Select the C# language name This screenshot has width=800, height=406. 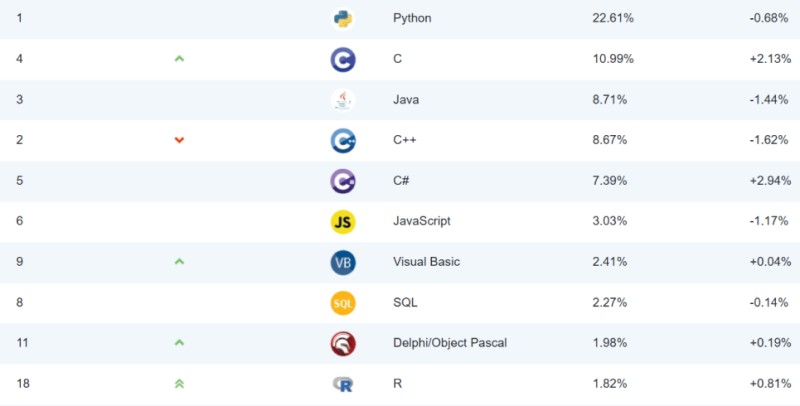(x=401, y=181)
